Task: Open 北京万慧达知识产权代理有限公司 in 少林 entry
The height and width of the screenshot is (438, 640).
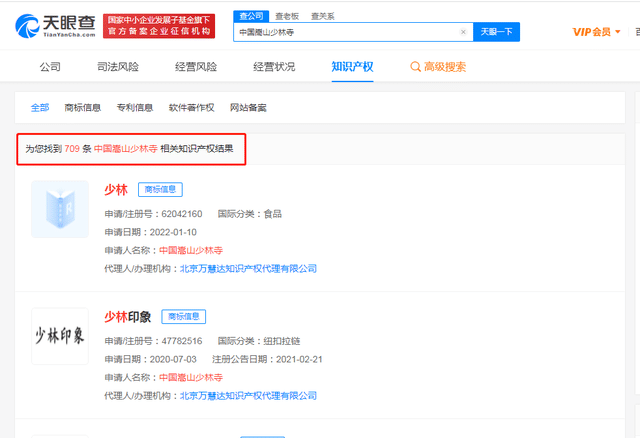Action: pos(248,269)
